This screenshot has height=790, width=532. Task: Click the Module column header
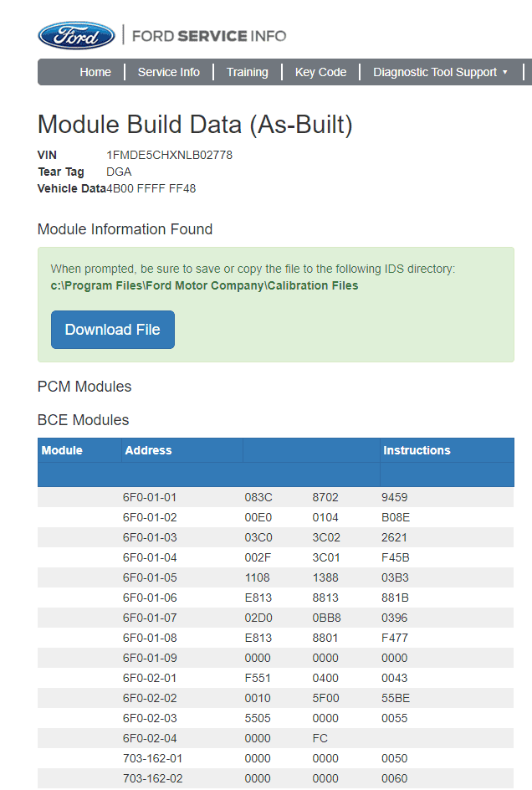pos(62,450)
